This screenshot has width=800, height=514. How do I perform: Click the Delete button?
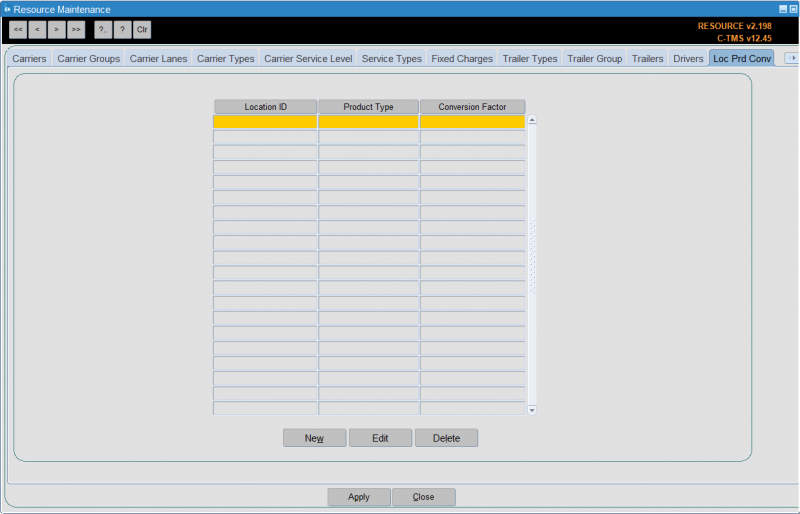(x=446, y=438)
